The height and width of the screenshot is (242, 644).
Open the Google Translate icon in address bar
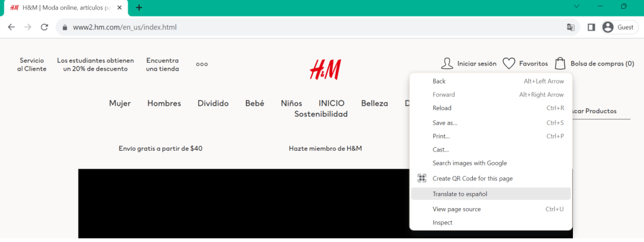tap(570, 28)
